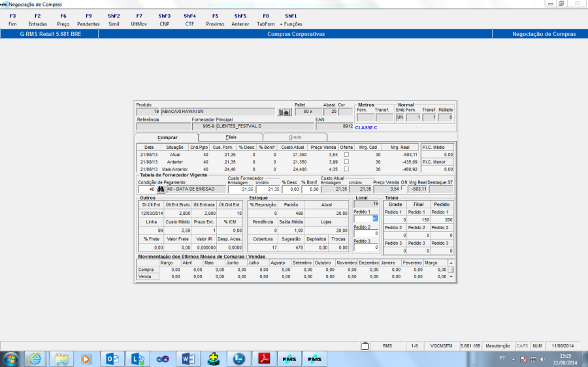Click the Condição de Pagamento code field

point(146,189)
